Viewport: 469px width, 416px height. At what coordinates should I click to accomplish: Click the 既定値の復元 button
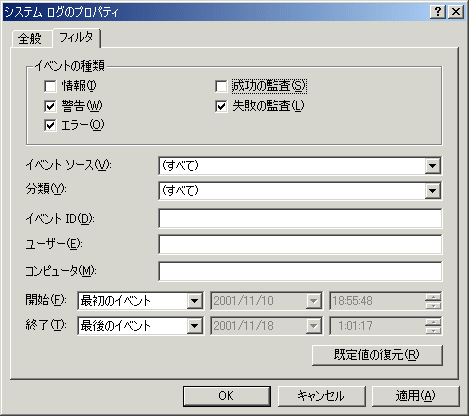tap(377, 355)
